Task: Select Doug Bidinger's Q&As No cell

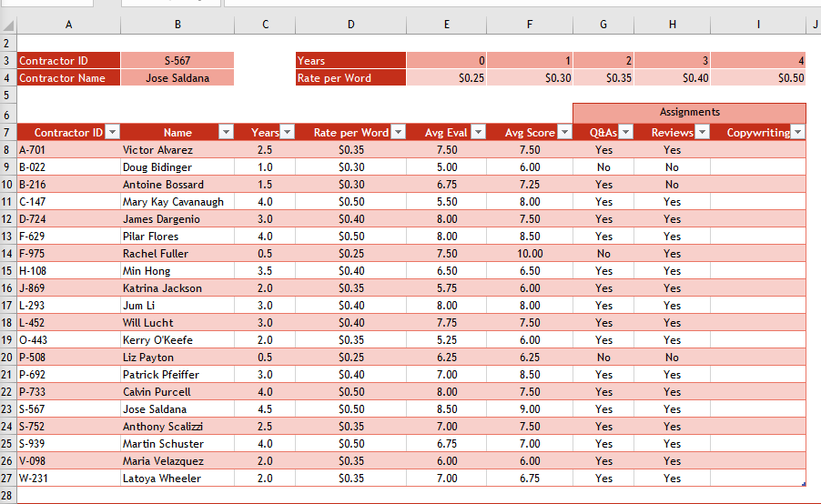Action: pos(603,167)
